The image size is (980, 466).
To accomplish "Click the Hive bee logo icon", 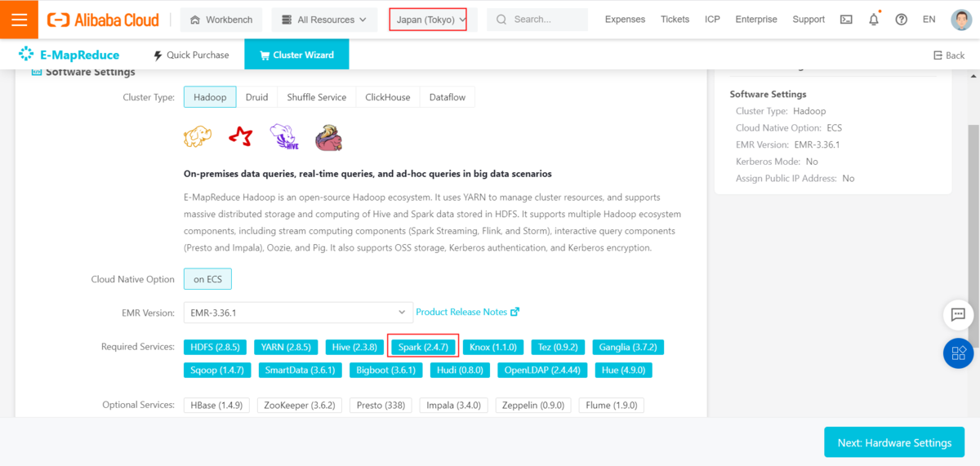I will pyautogui.click(x=283, y=137).
